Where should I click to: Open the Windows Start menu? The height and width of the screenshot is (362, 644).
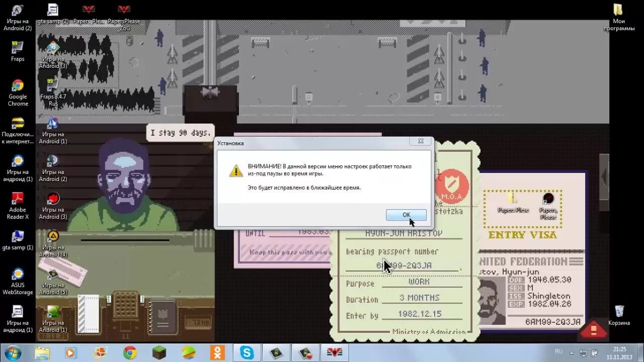12,352
